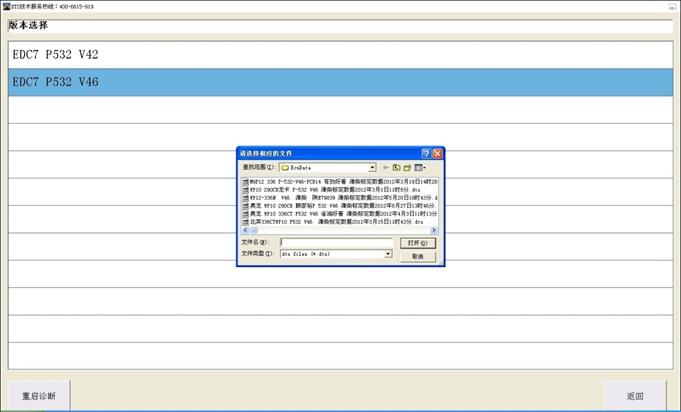681x412 pixels.
Task: Click the file list's right scroll arrow
Action: pos(433,231)
